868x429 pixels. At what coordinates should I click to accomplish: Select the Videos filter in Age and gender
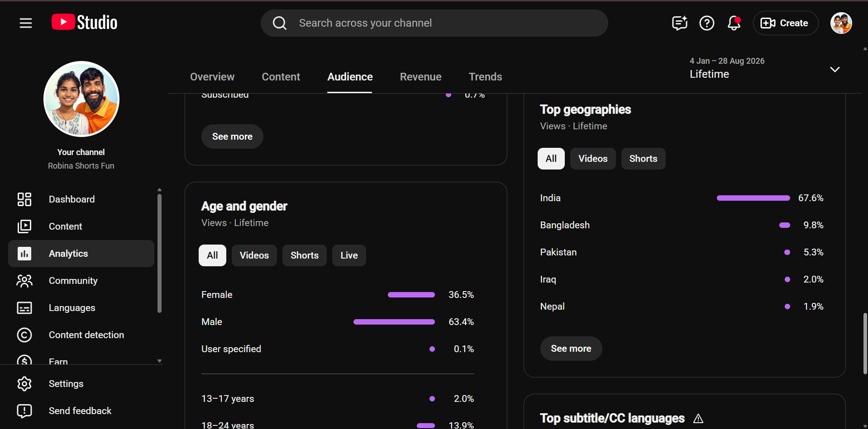[254, 255]
